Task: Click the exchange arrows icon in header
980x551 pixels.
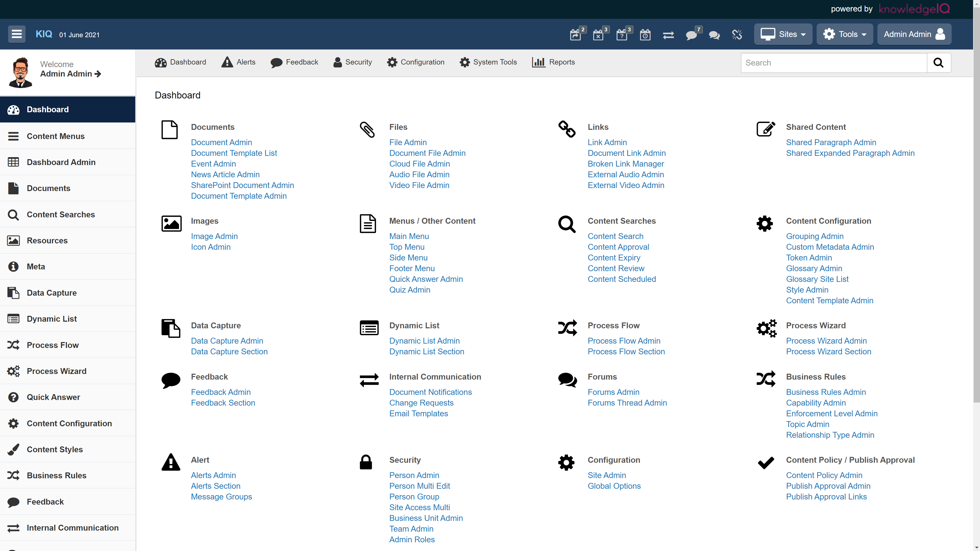Action: click(668, 35)
